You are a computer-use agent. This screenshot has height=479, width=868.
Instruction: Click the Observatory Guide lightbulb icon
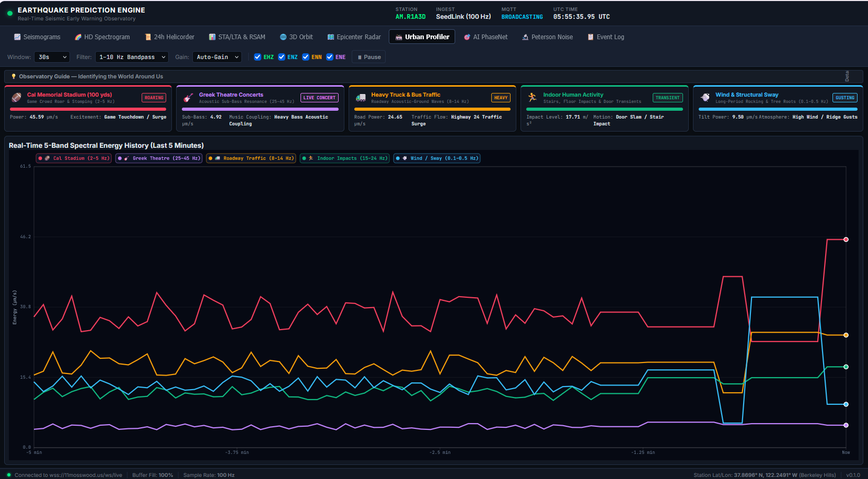[x=14, y=76]
